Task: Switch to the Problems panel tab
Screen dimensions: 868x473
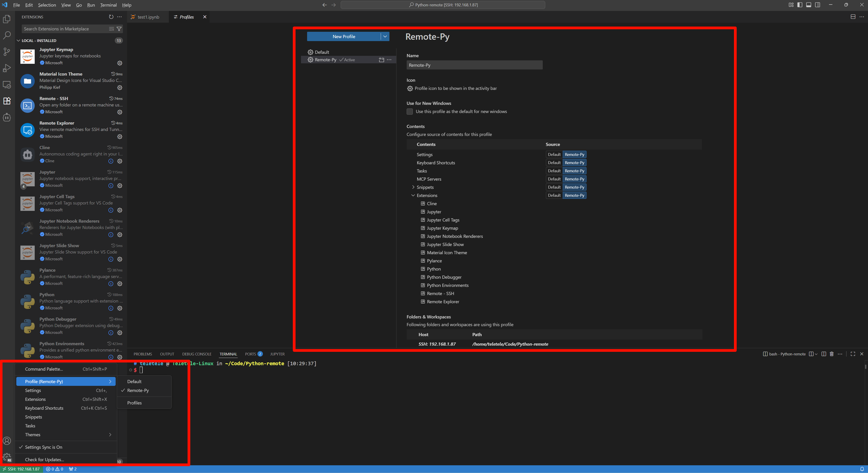Action: 143,354
